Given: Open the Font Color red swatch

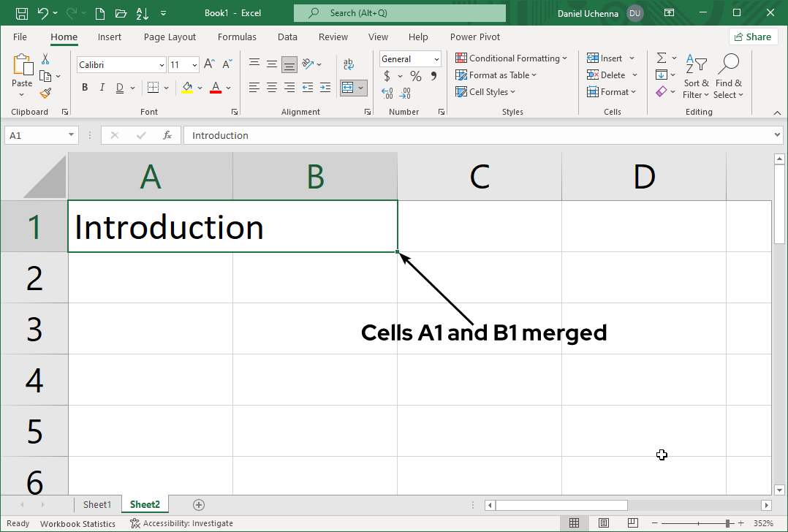Looking at the screenshot, I should click(215, 87).
